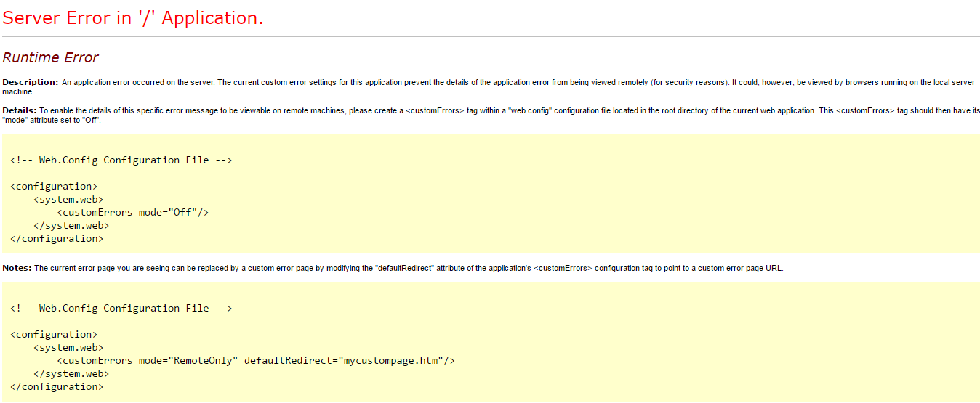Click the horizontal divider line below the heading
The height and width of the screenshot is (403, 980).
click(490, 36)
